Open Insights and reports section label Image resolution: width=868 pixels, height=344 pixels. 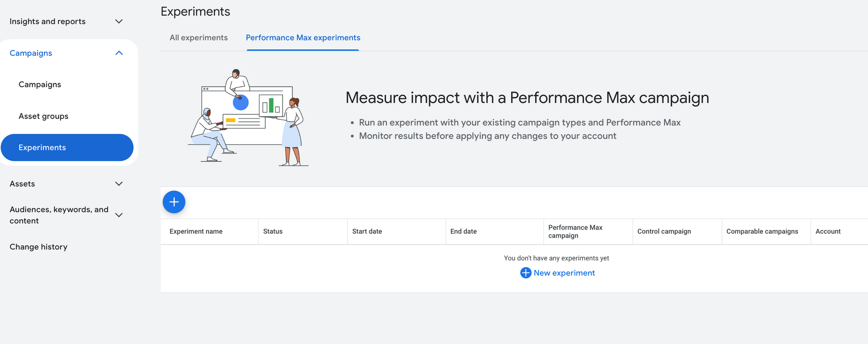tap(47, 21)
